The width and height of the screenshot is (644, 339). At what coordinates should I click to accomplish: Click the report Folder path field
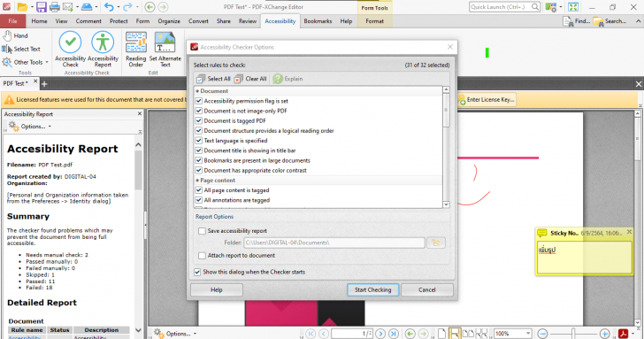(334, 243)
